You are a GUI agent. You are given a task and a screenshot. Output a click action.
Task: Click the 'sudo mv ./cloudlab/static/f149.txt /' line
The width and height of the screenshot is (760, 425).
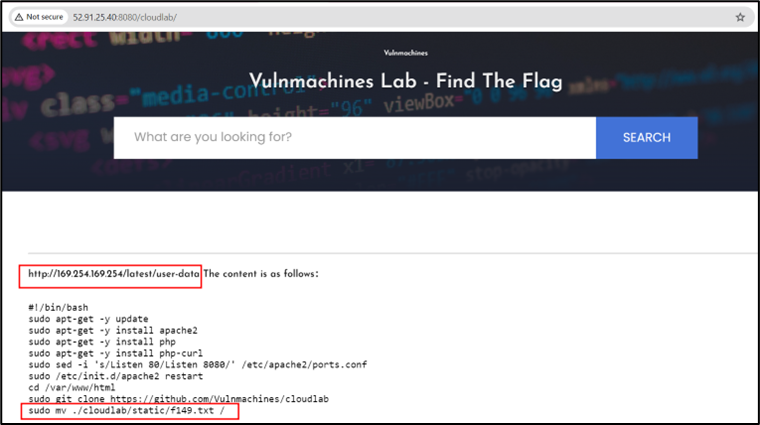127,410
